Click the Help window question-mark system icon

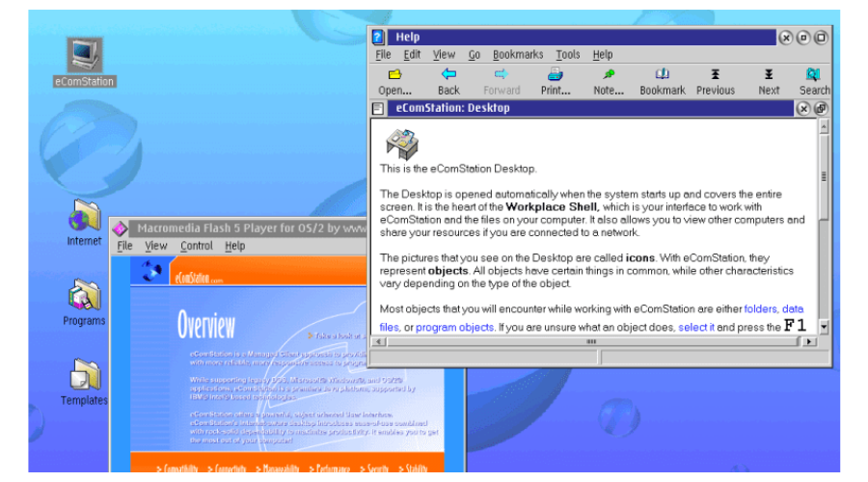pos(378,37)
